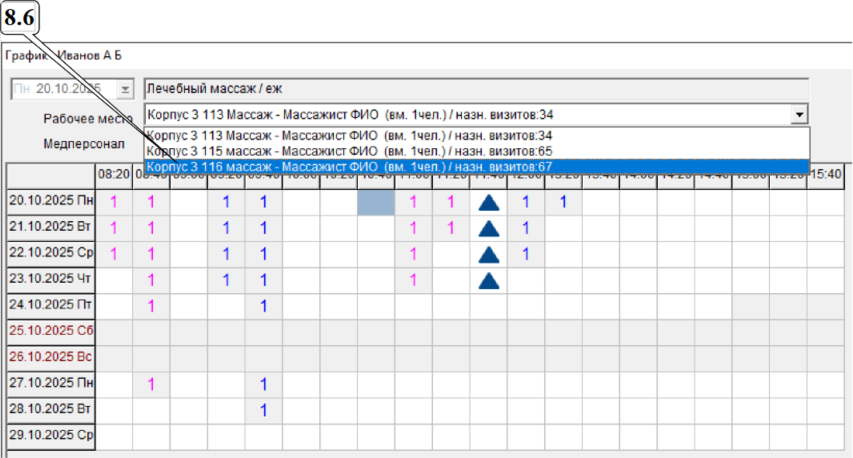The width and height of the screenshot is (853, 458).
Task: Collapse the Рабочее место combo box arrow
Action: tap(799, 114)
